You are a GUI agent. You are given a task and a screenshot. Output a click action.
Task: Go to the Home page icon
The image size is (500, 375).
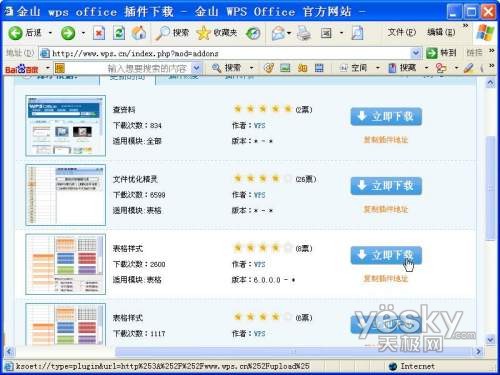139,33
